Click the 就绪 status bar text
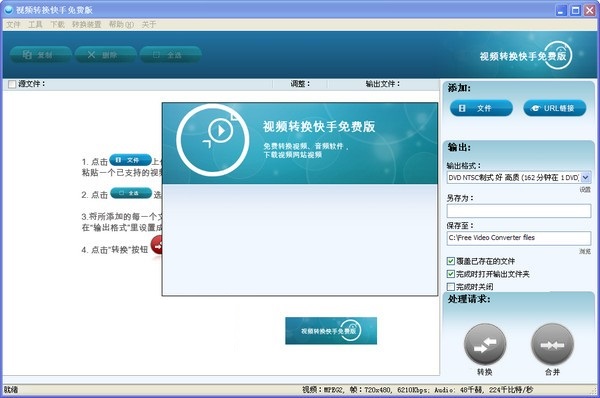The height and width of the screenshot is (398, 600). [x=11, y=390]
